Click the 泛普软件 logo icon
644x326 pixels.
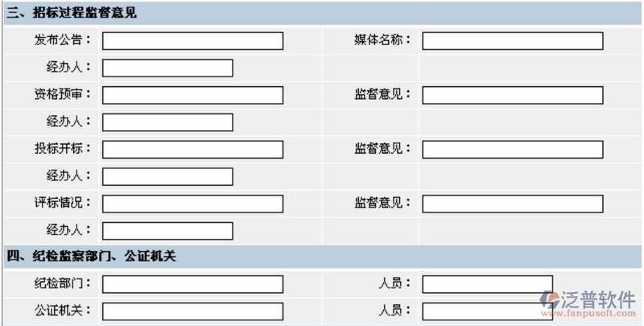tap(553, 300)
